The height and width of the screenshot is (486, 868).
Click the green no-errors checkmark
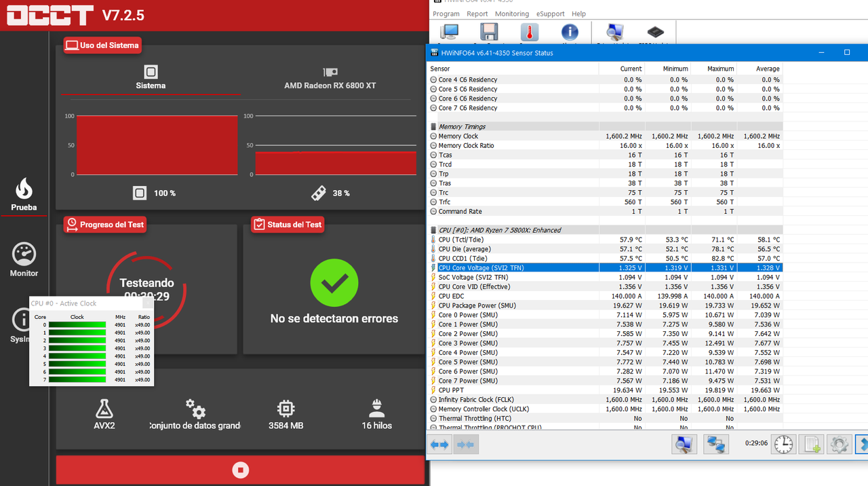(334, 282)
